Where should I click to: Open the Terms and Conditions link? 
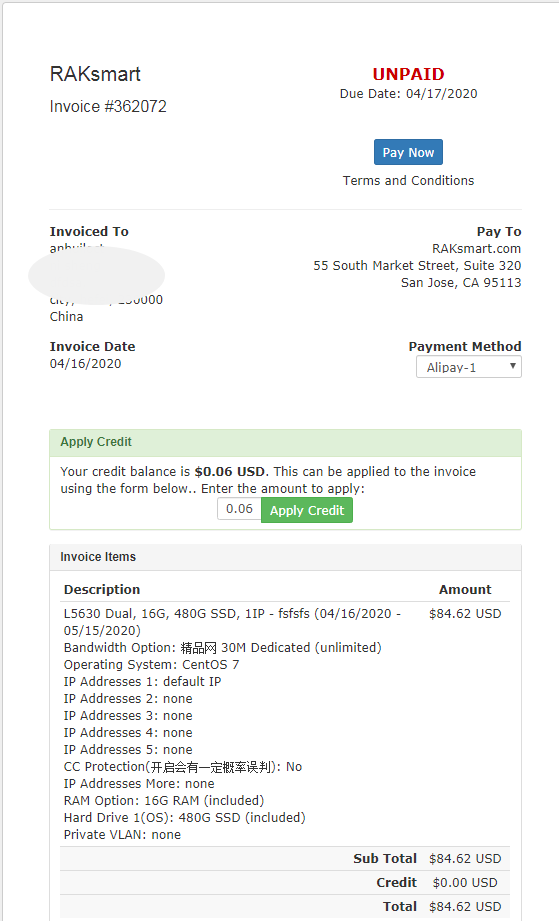pos(408,180)
